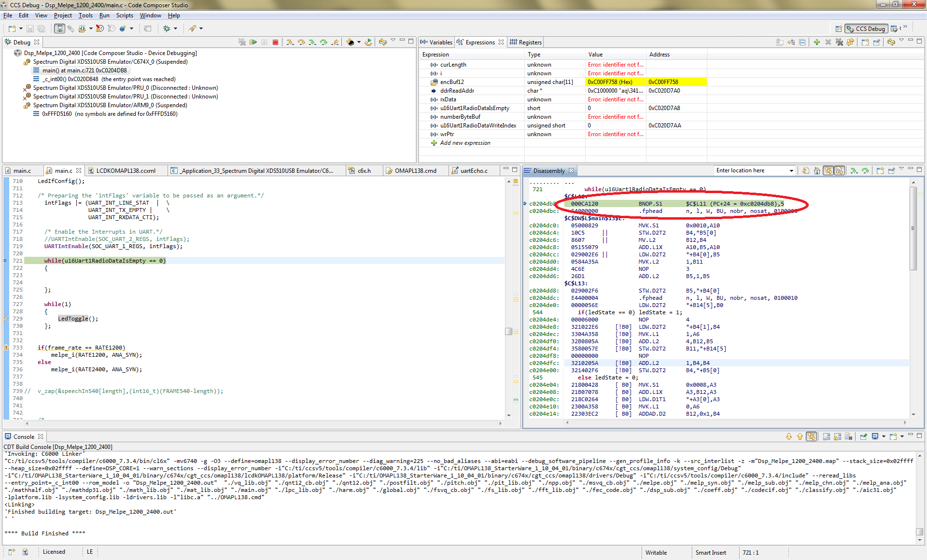Click CPU Reset chip icon

(350, 42)
